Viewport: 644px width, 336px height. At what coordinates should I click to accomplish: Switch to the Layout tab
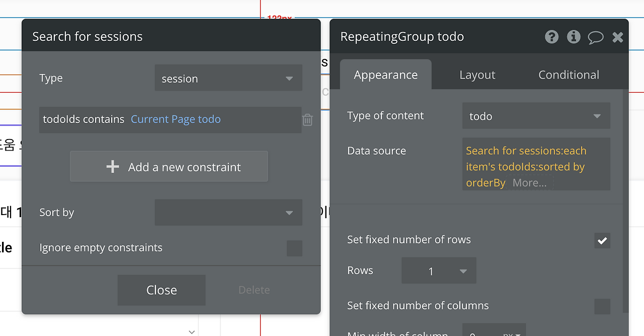coord(477,75)
